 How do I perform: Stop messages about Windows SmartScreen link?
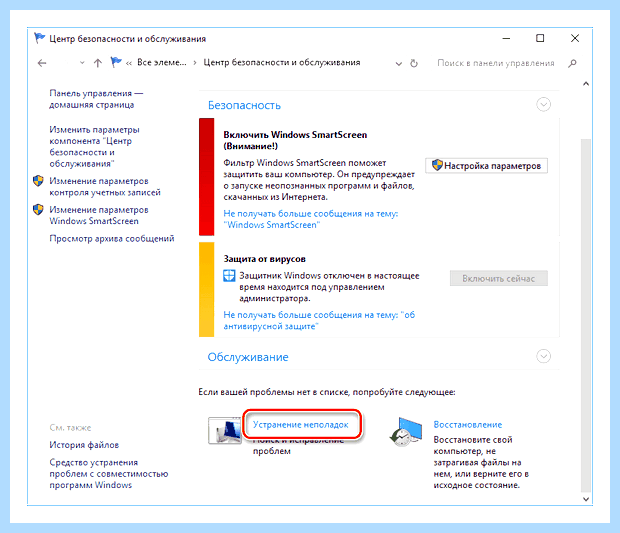point(311,219)
